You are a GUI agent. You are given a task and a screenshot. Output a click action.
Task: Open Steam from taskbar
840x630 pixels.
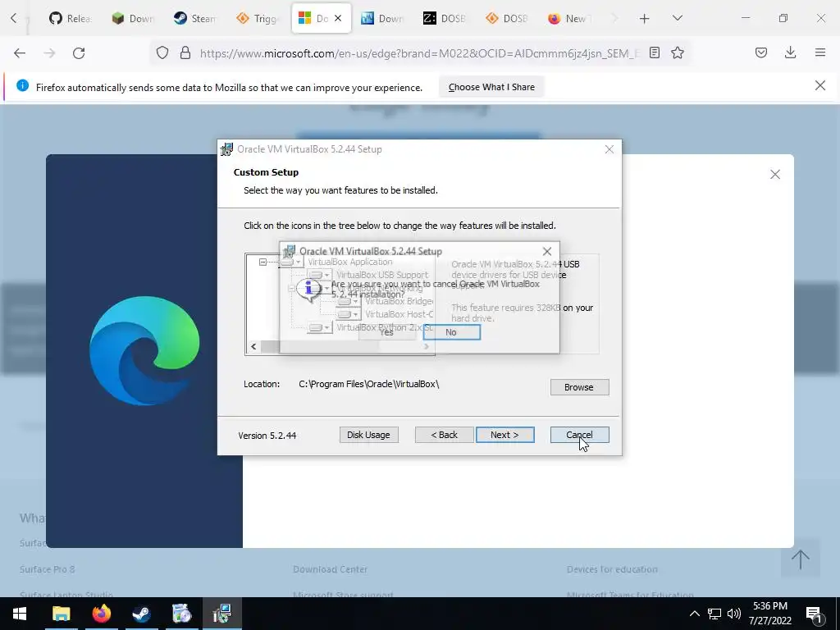click(x=141, y=614)
